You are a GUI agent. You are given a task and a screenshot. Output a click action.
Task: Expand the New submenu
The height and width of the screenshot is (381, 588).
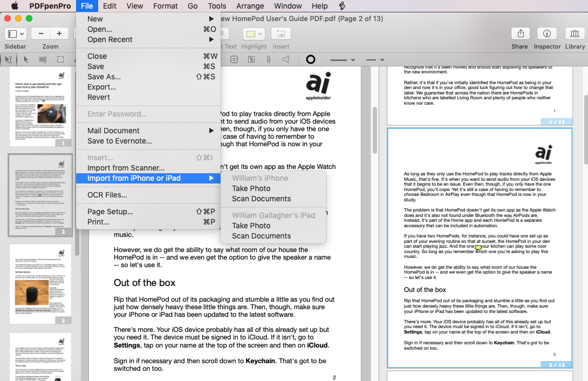148,19
